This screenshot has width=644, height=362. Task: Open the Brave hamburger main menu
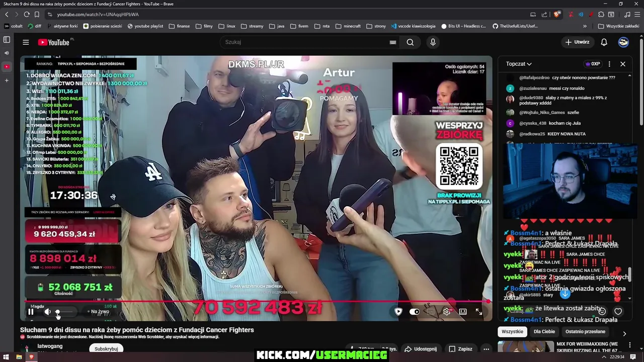pyautogui.click(x=636, y=15)
